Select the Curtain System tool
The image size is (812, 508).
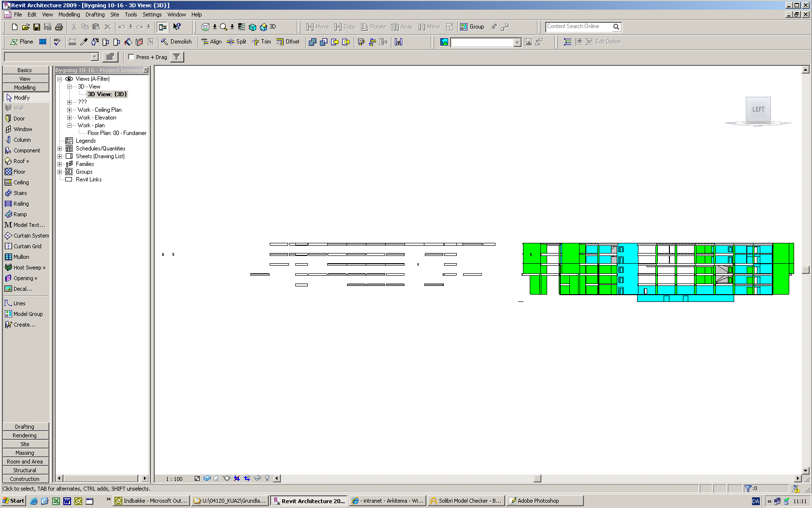point(27,236)
